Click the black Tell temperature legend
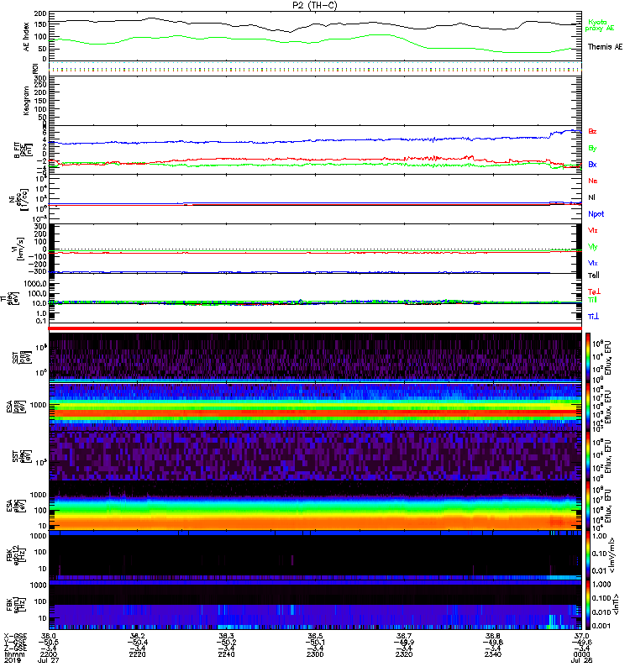 [593, 276]
